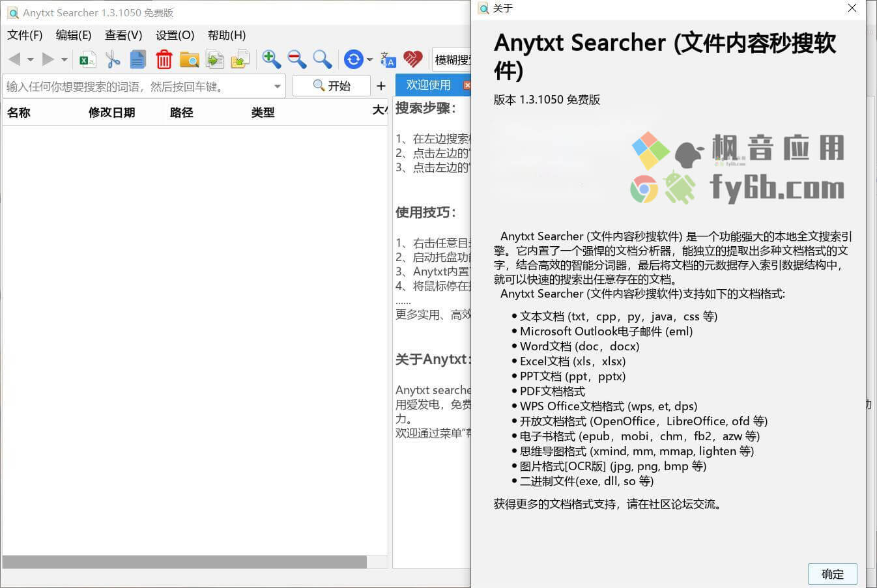Viewport: 877px width, 588px height.
Task: Click the 思维导图格式 list item
Action: [x=637, y=451]
